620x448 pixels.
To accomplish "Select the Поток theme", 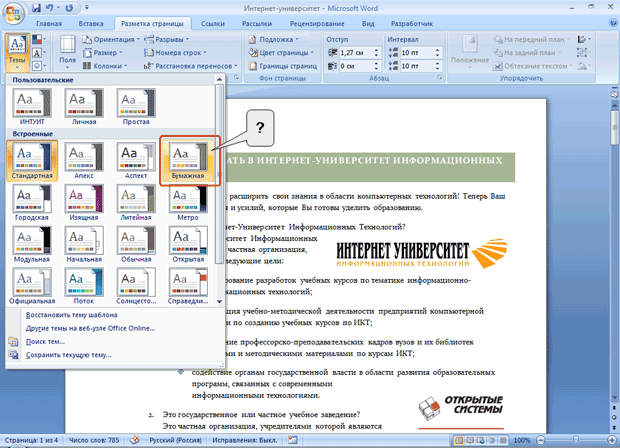I will pyautogui.click(x=84, y=287).
